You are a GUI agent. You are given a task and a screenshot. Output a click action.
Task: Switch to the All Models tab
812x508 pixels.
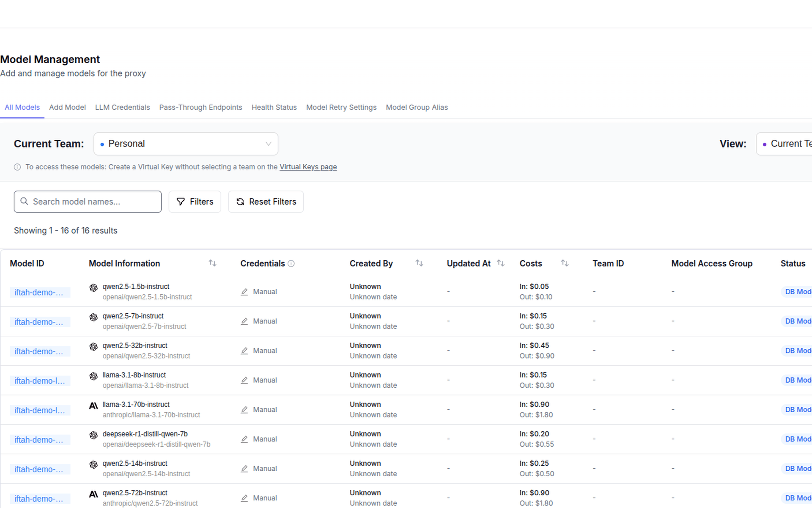click(x=22, y=108)
